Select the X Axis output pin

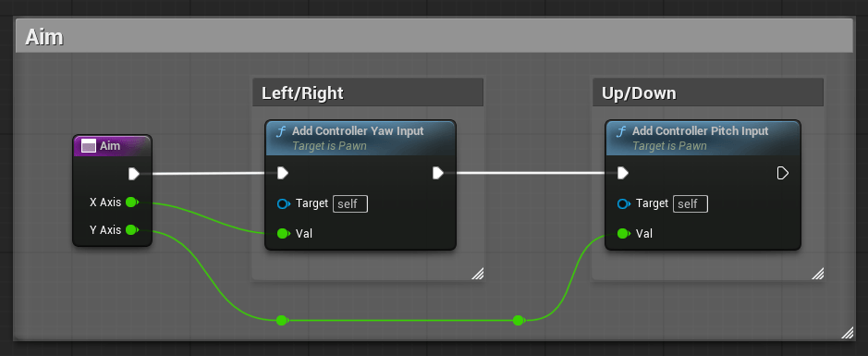tap(131, 203)
